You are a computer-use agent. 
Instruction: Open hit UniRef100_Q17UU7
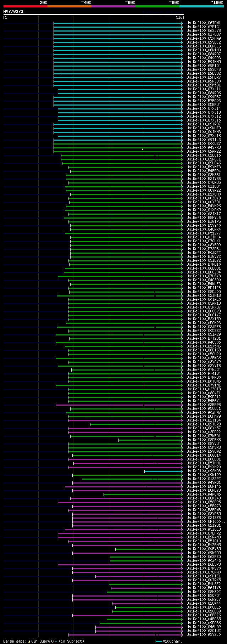204,35
